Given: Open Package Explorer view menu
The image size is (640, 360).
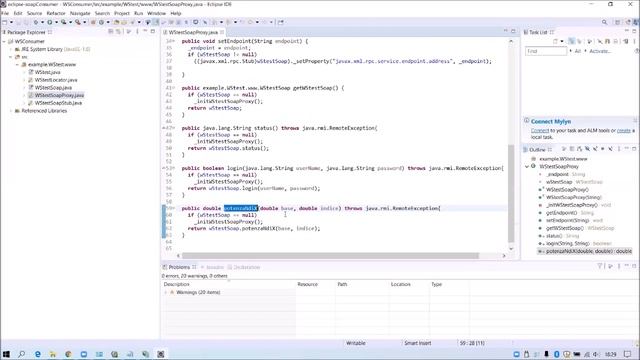Looking at the screenshot, I should click(137, 32).
